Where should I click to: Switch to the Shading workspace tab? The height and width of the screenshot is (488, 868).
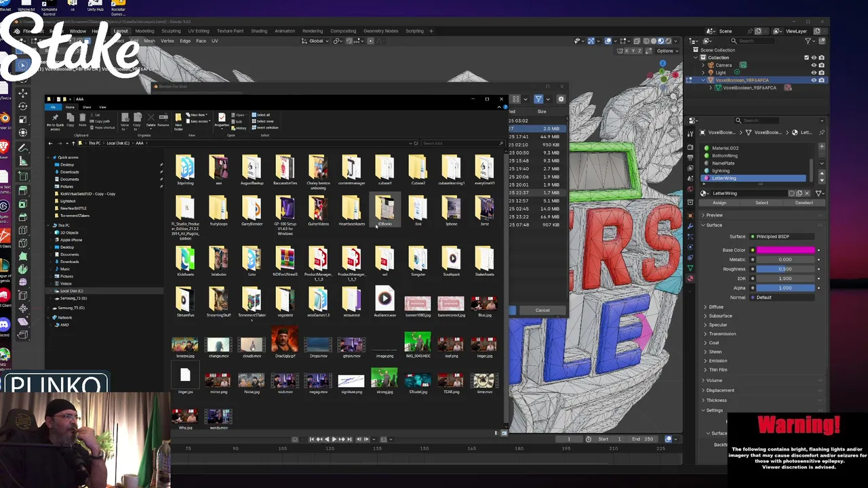(x=259, y=31)
